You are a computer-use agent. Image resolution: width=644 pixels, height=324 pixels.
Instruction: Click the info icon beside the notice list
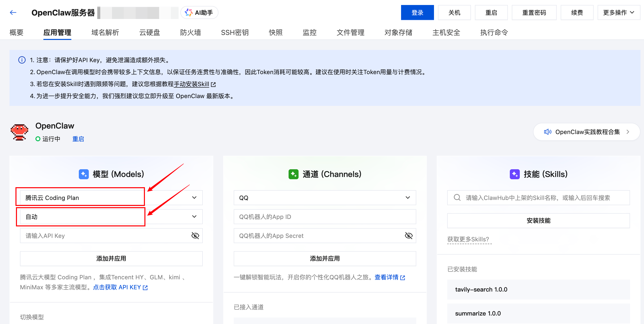(x=22, y=60)
